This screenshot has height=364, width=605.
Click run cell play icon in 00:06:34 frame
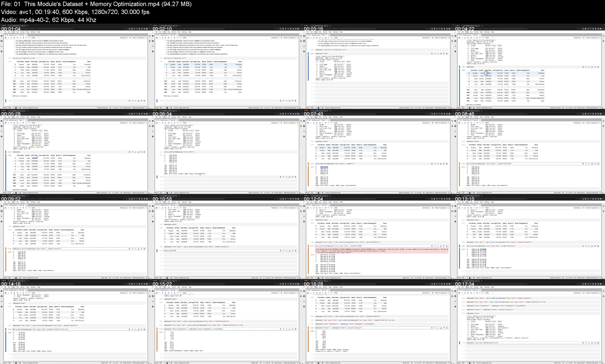pos(171,123)
